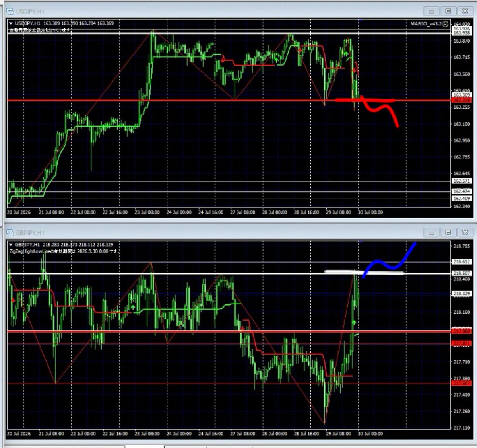Click current price label 163.369 on USDJPY
Viewport: 477px width, 448px height.
pos(461,95)
